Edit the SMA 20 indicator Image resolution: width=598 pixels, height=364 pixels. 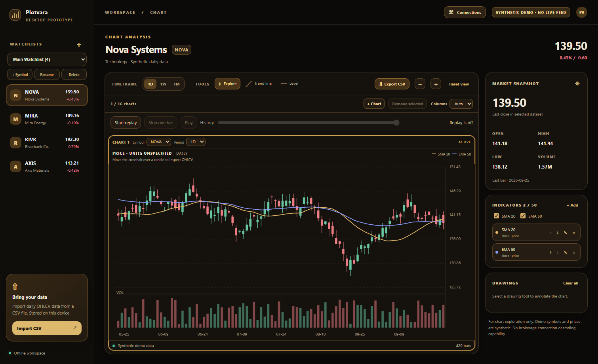tap(566, 233)
